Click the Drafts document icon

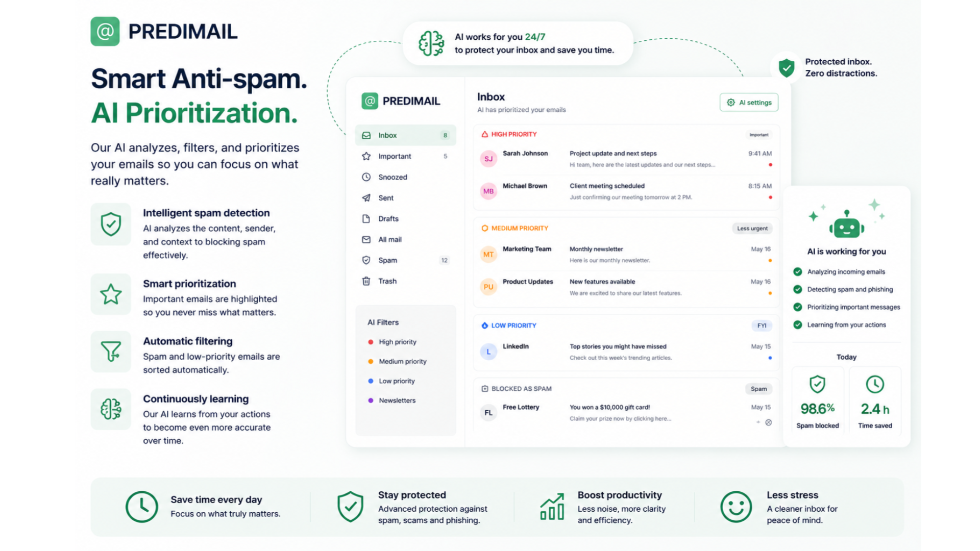(x=366, y=218)
